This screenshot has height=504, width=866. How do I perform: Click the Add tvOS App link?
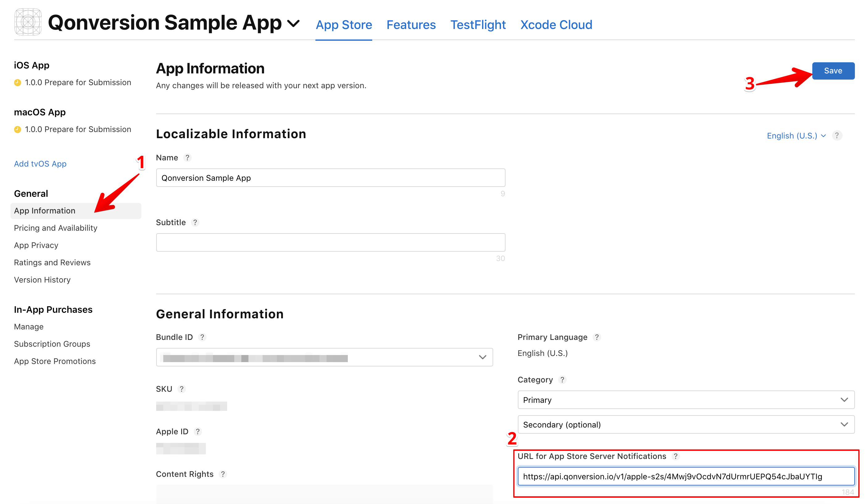point(40,164)
